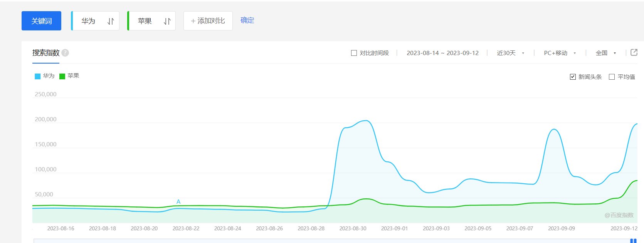Click the 2023-08-16 axis date label
Image resolution: width=644 pixels, height=243 pixels.
[x=61, y=228]
